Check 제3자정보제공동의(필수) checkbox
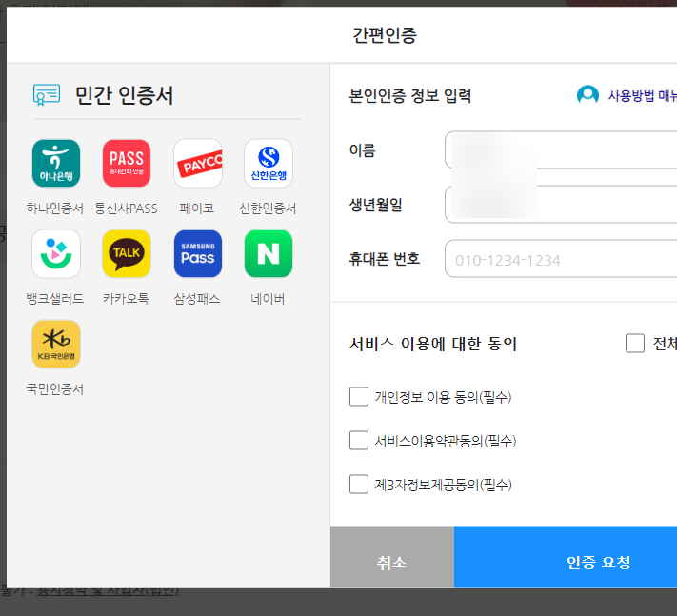The width and height of the screenshot is (677, 616). coord(359,485)
